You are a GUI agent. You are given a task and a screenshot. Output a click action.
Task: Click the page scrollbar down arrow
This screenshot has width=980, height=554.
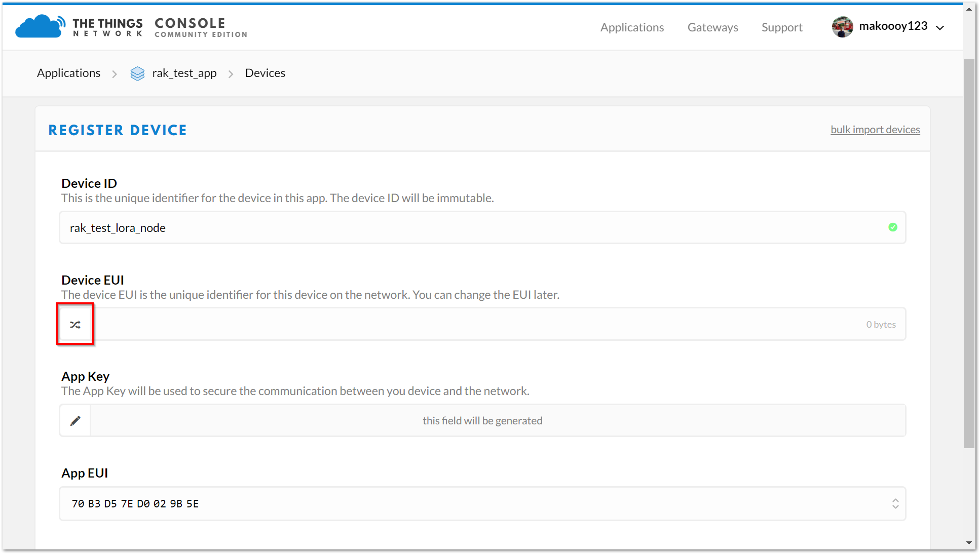pos(969,543)
